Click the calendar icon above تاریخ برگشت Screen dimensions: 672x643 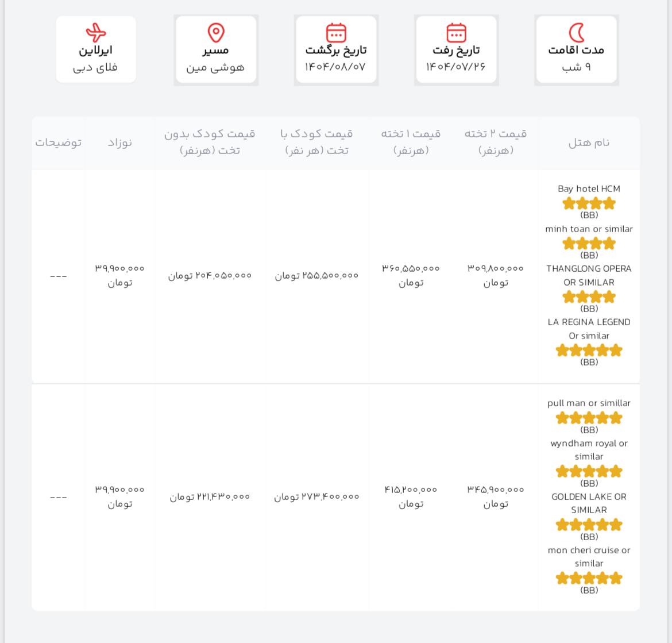[x=336, y=33]
